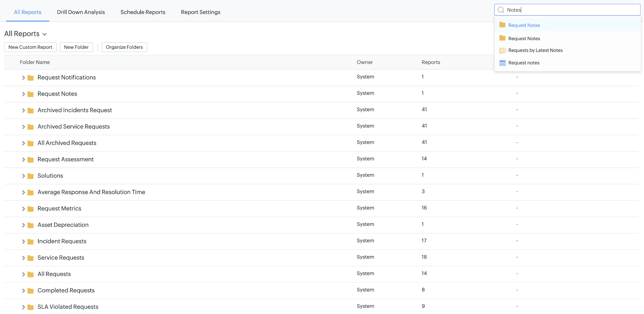Open the Service Requests folder name
This screenshot has height=314, width=644.
(x=61, y=258)
